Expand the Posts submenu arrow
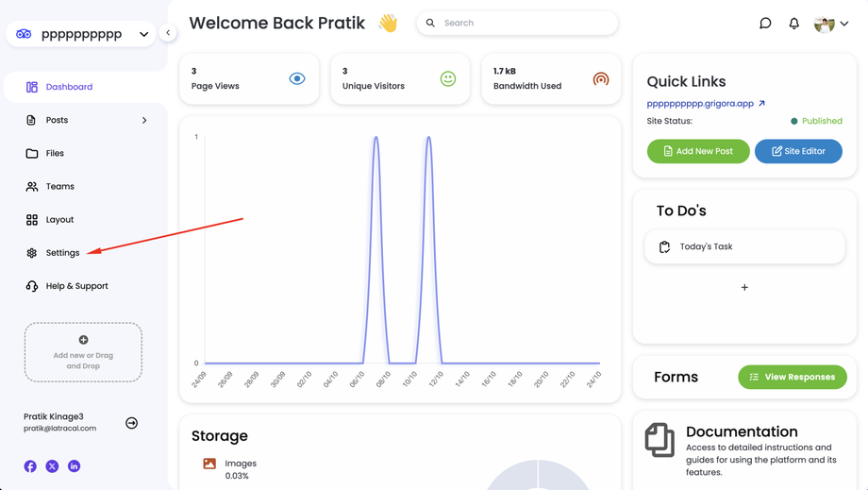The image size is (868, 490). pyautogui.click(x=144, y=120)
